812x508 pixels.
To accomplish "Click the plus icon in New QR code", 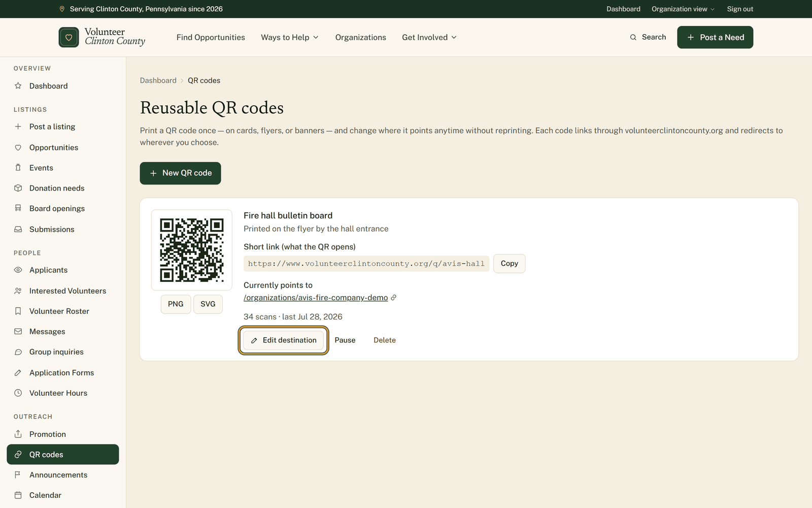I will pos(153,173).
